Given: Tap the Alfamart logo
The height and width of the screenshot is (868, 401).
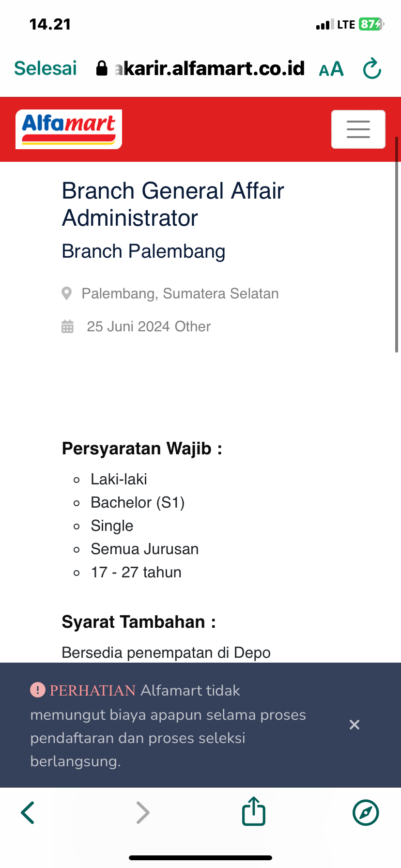Looking at the screenshot, I should coord(69,129).
